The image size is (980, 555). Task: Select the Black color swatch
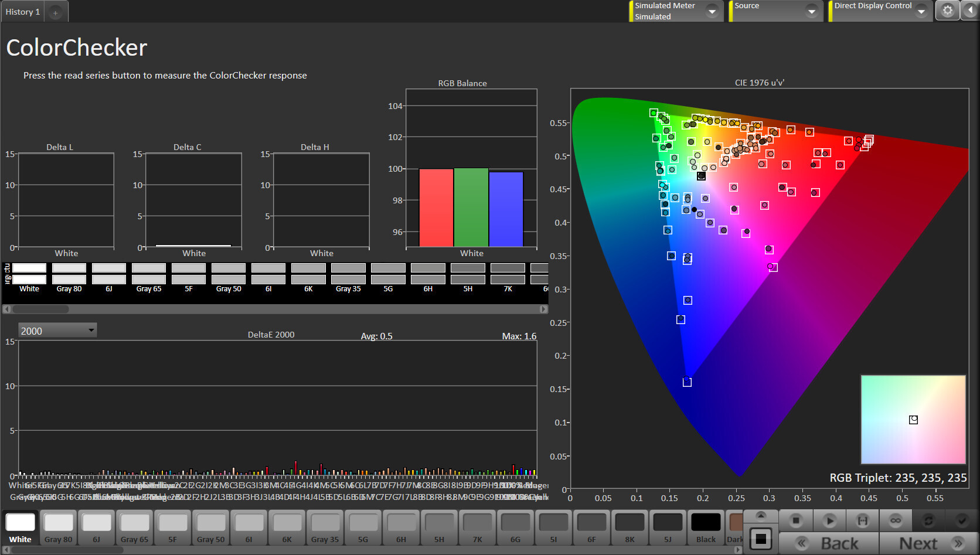706,528
